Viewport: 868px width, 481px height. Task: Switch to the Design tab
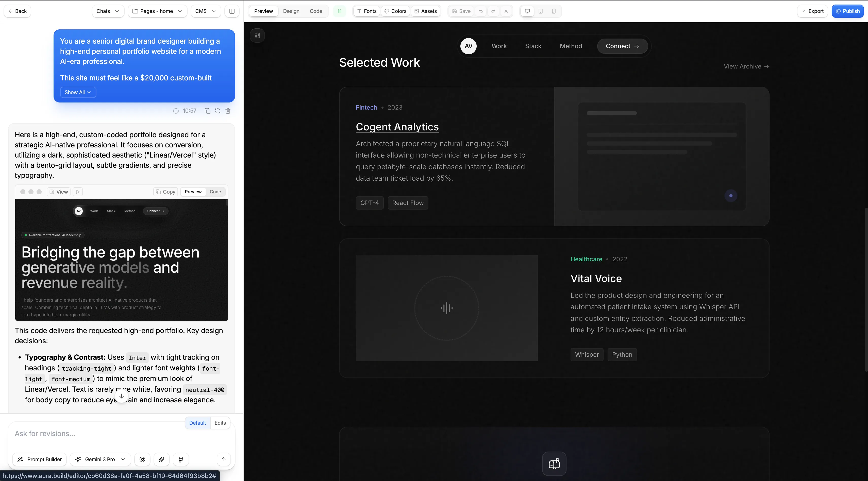coord(291,11)
